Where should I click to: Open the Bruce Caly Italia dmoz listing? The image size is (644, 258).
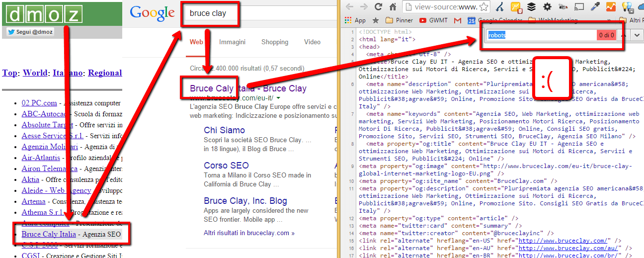click(x=49, y=234)
